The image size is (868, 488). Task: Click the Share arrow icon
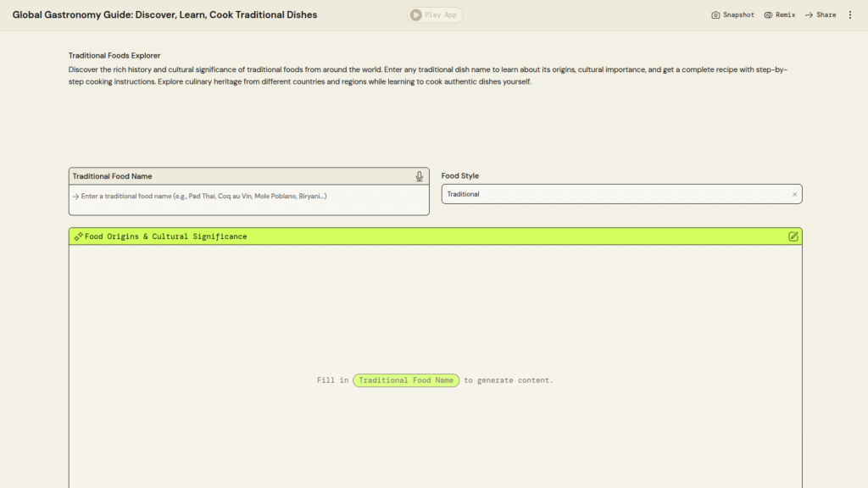(x=809, y=15)
